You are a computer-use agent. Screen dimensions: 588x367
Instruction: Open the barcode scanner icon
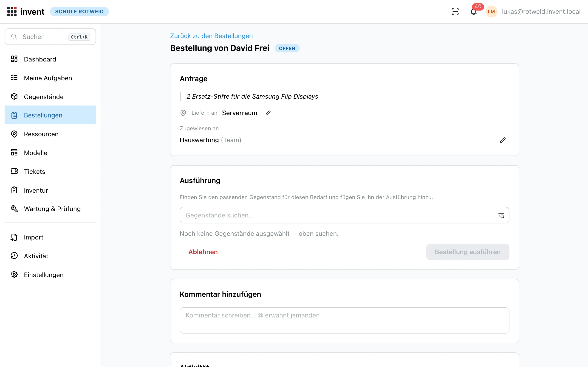(455, 11)
